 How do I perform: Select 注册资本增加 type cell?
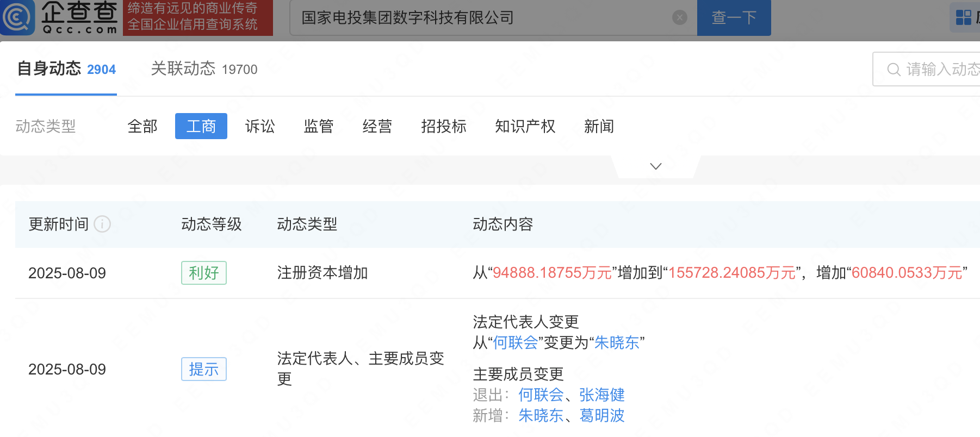[322, 273]
